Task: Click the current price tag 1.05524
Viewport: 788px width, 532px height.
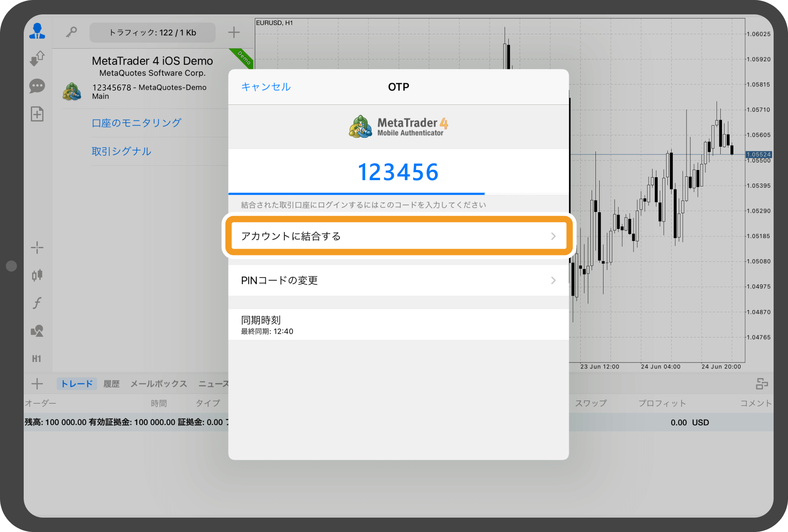Action: [759, 154]
